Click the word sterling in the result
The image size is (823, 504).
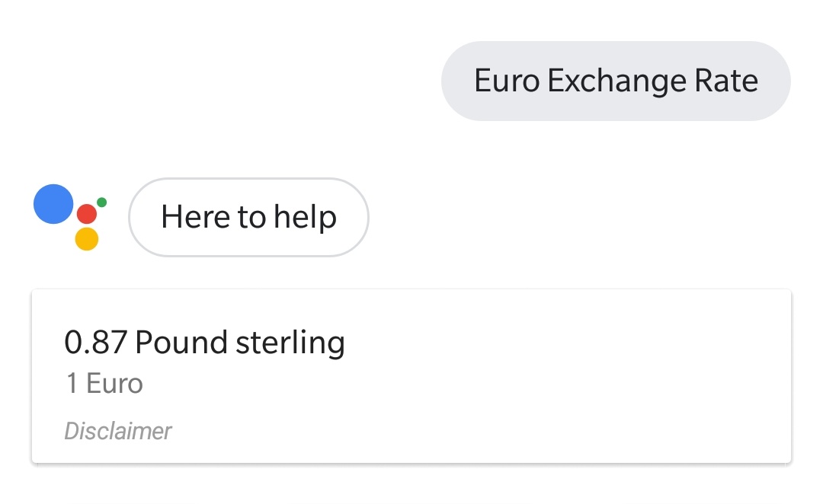pyautogui.click(x=290, y=343)
